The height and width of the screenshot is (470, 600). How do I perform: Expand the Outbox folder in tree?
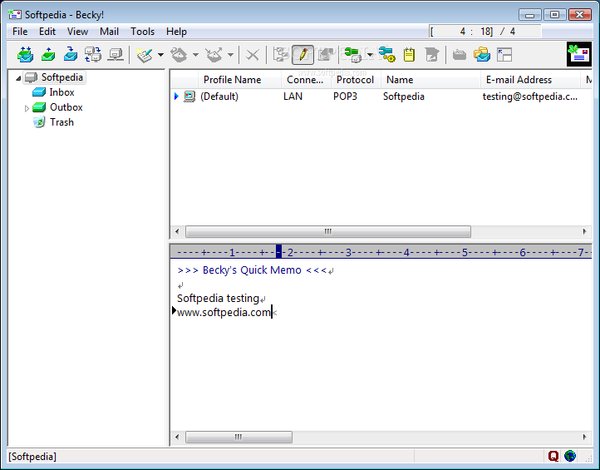click(27, 108)
